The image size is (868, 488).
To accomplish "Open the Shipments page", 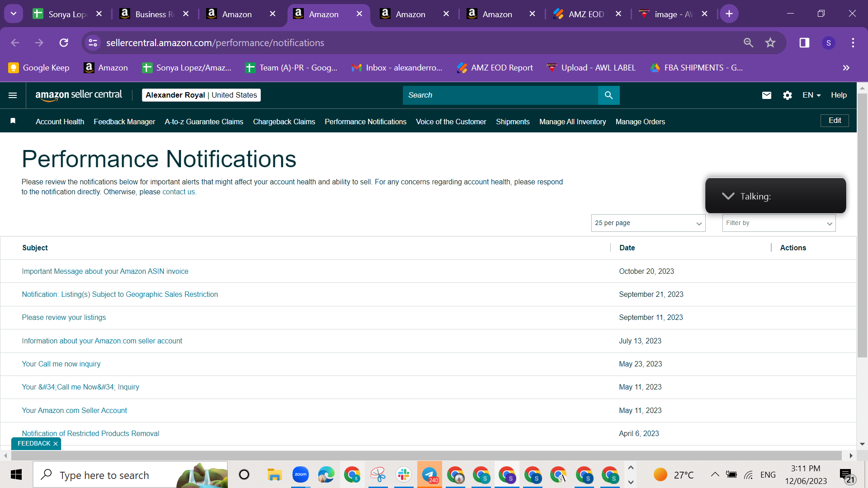I will click(513, 122).
